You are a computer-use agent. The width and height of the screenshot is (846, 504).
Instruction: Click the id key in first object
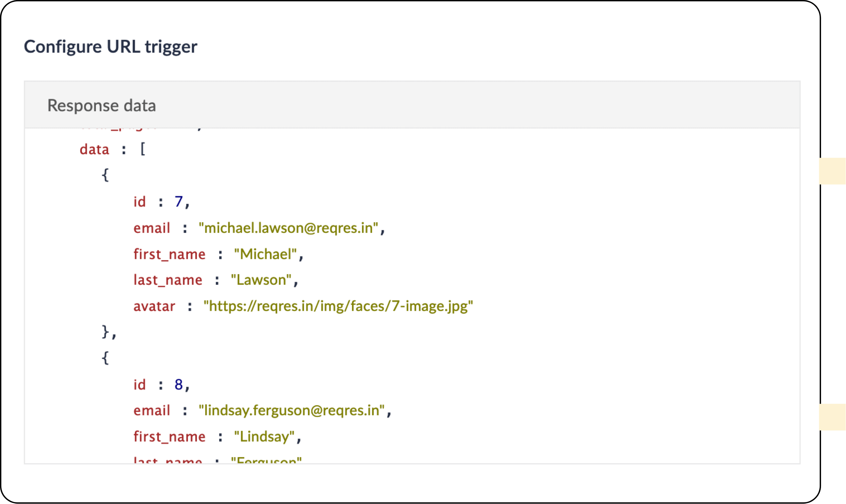click(139, 202)
